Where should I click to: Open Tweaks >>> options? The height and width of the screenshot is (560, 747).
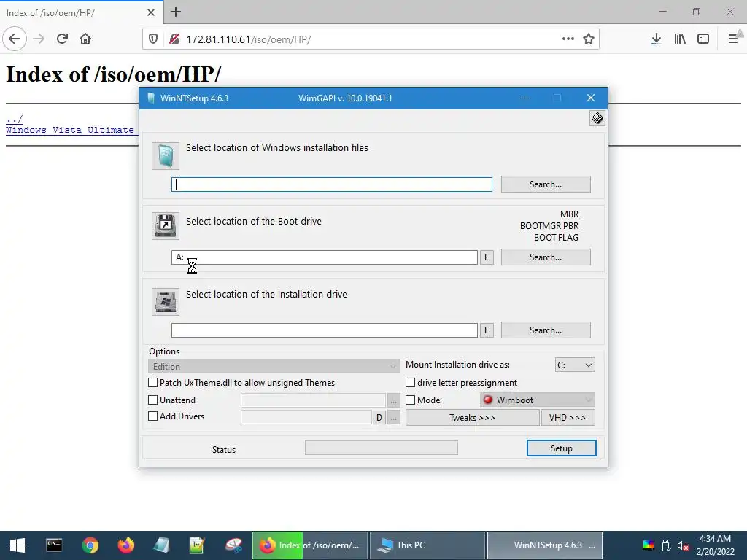coord(472,418)
